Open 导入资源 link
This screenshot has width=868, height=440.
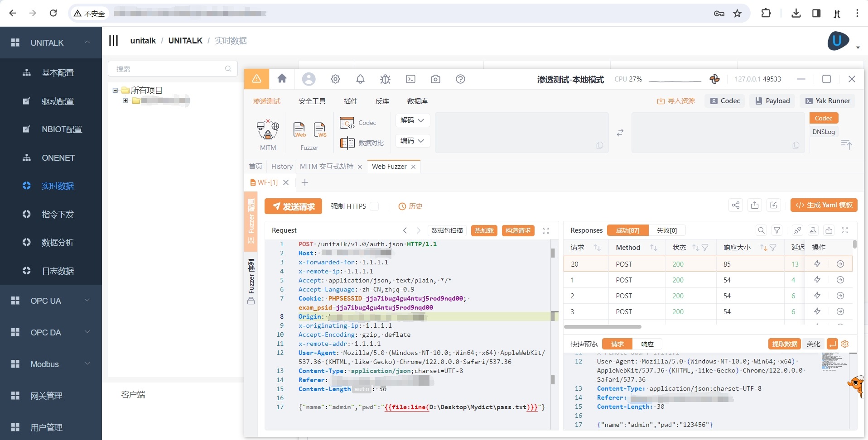tap(676, 101)
